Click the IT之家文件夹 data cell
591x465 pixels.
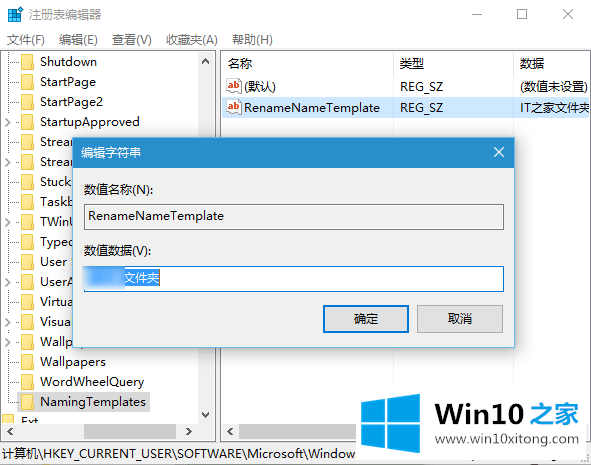[x=554, y=108]
